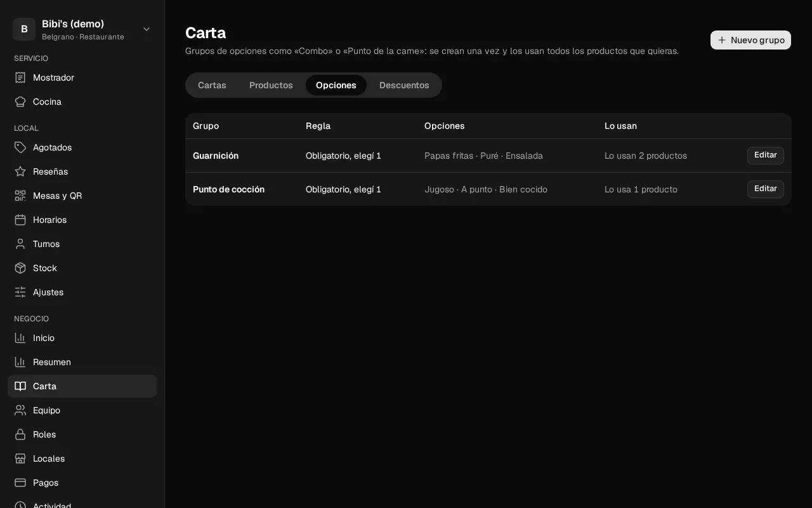
Task: Switch to the Productos tab
Action: click(x=271, y=85)
